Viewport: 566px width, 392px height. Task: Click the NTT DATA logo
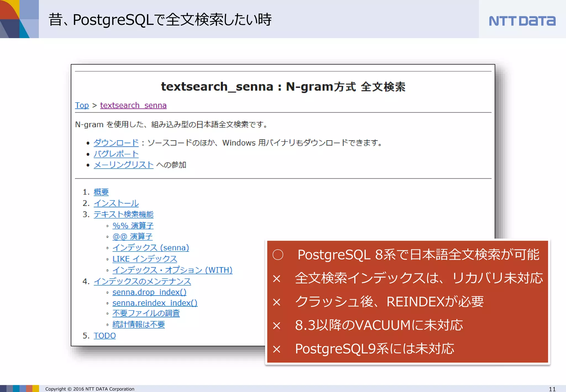point(522,21)
